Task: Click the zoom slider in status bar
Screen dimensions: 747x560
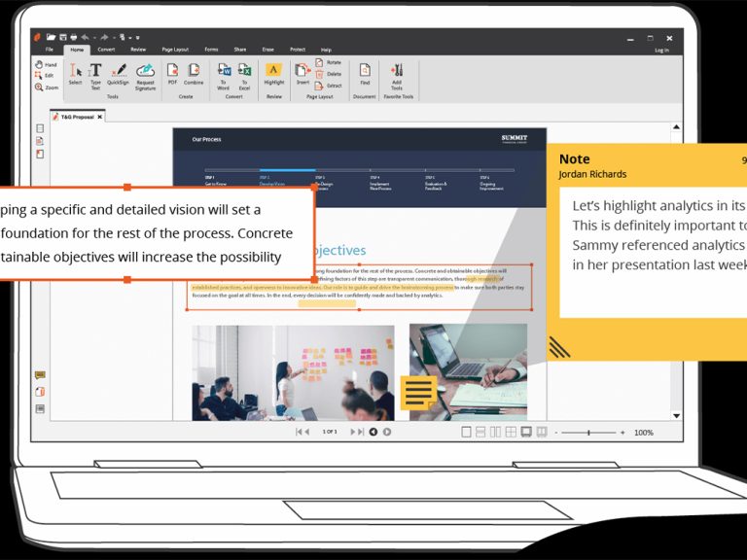Action: (x=588, y=432)
